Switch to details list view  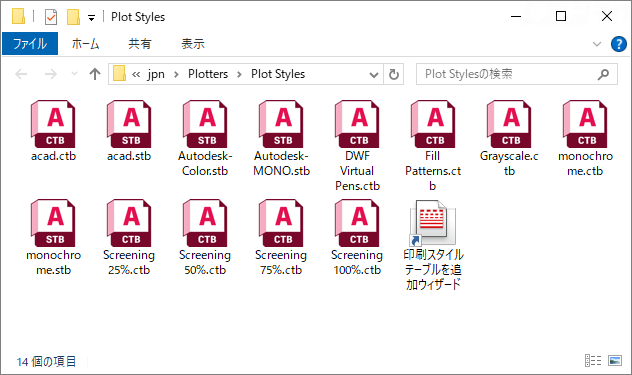pyautogui.click(x=593, y=360)
